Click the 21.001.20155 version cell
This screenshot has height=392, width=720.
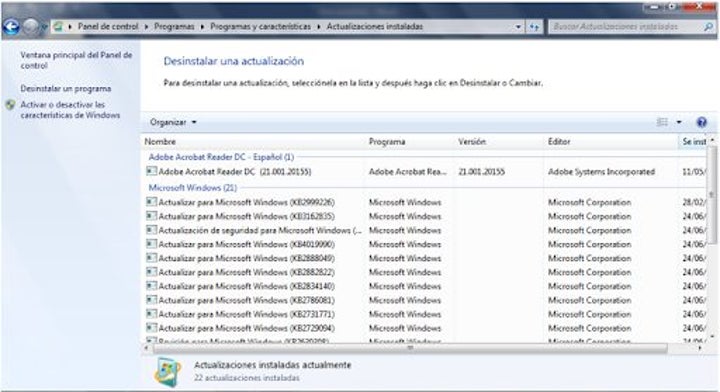pyautogui.click(x=481, y=172)
